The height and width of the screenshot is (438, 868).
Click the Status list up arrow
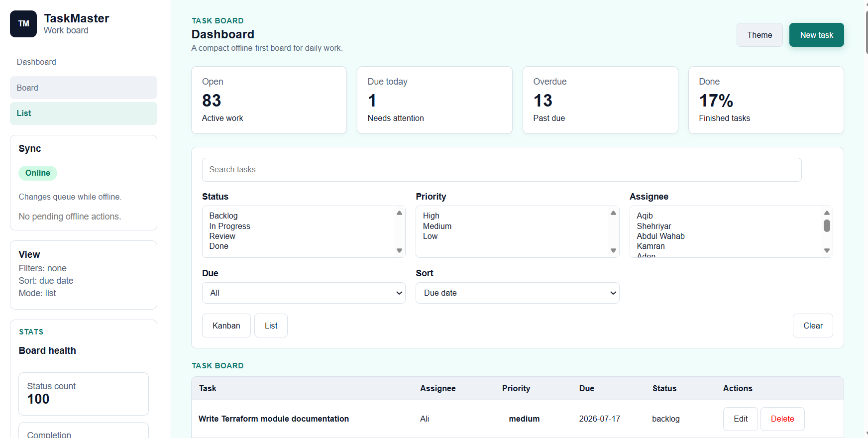pos(399,213)
